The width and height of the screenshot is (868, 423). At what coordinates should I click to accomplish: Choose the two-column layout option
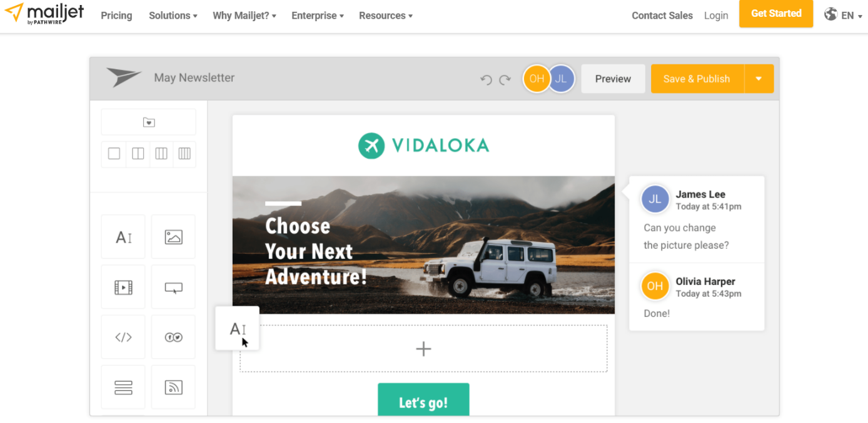coord(138,154)
